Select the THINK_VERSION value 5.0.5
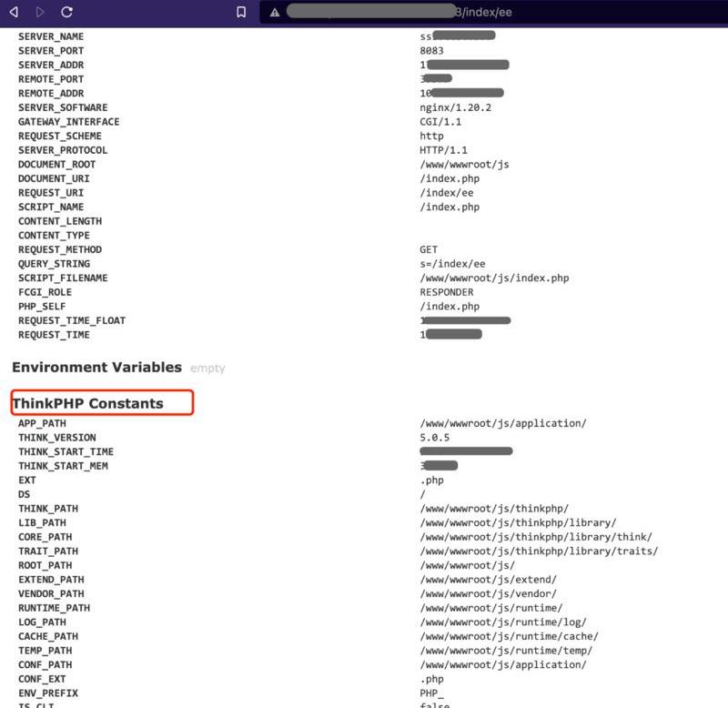The height and width of the screenshot is (708, 728). 435,438
